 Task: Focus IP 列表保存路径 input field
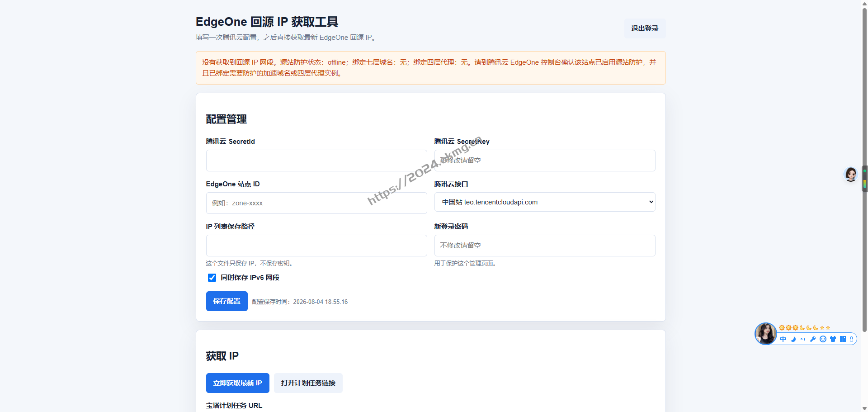click(x=316, y=246)
